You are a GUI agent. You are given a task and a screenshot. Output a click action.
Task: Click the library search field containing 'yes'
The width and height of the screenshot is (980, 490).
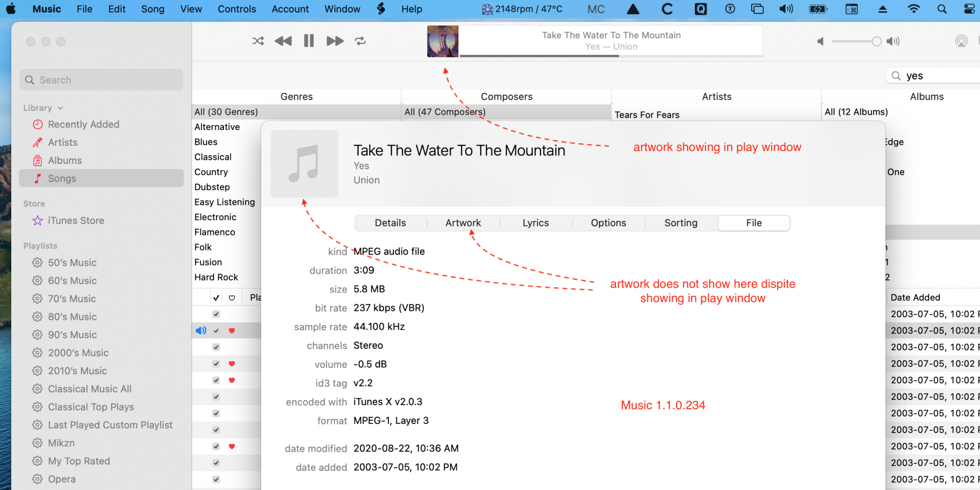(933, 76)
